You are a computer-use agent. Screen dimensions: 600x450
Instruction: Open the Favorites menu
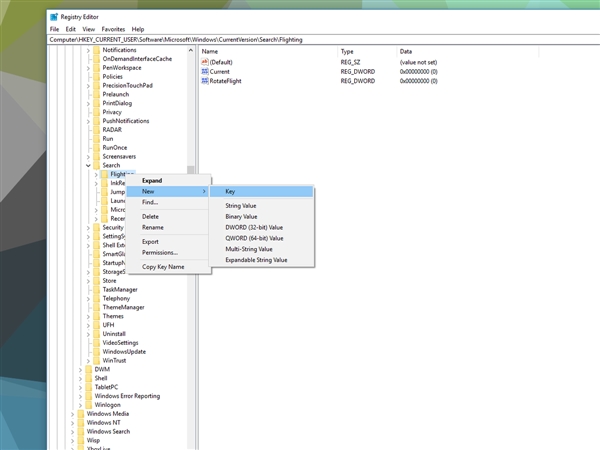113,29
